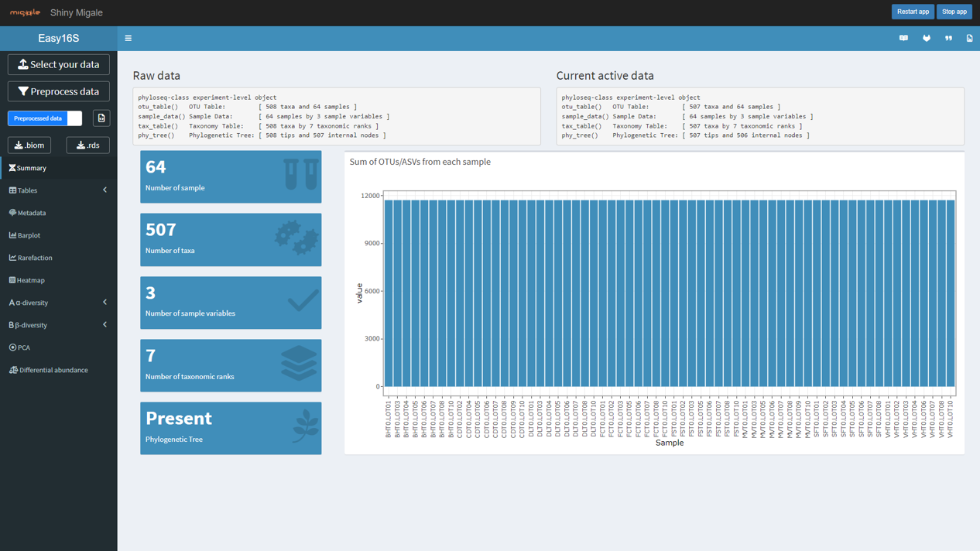The width and height of the screenshot is (980, 551).
Task: Open the Heatmap menu item
Action: point(31,280)
